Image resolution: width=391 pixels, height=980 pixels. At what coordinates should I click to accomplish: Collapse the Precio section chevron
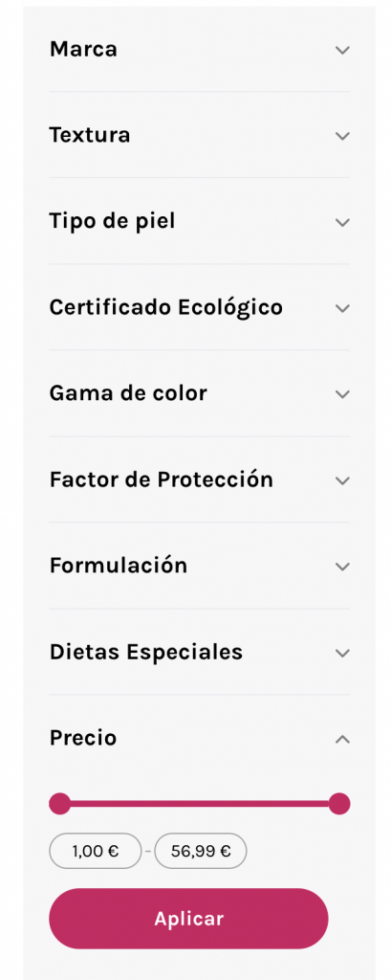[x=342, y=740]
